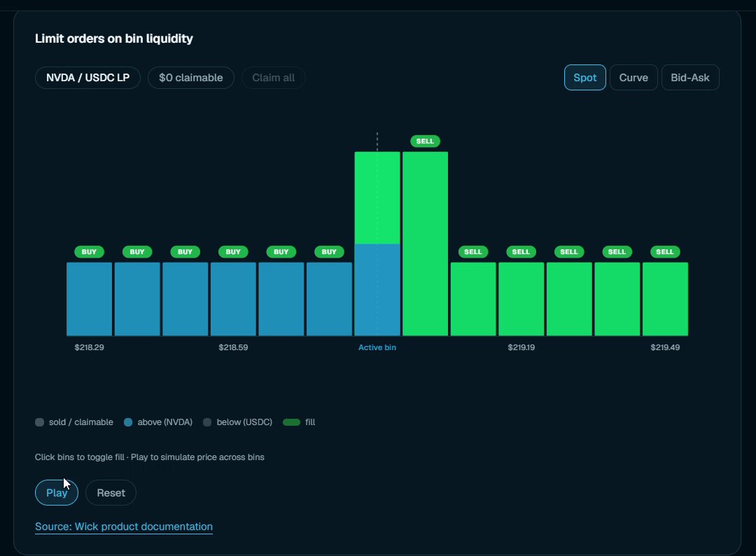The image size is (756, 556).
Task: Click the SELL badge above the tallest bin
Action: point(426,141)
